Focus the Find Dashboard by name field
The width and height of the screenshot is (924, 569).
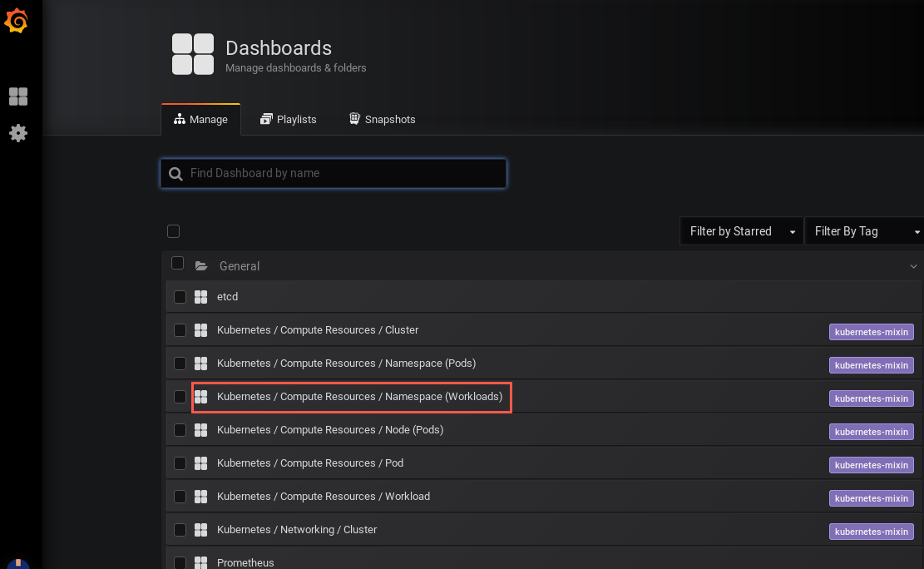point(334,173)
